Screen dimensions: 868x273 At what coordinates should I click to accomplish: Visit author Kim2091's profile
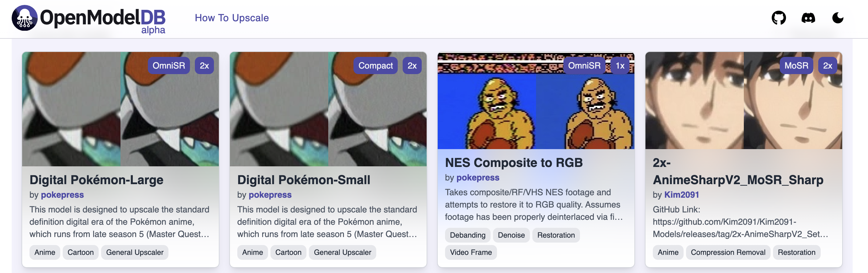[681, 195]
